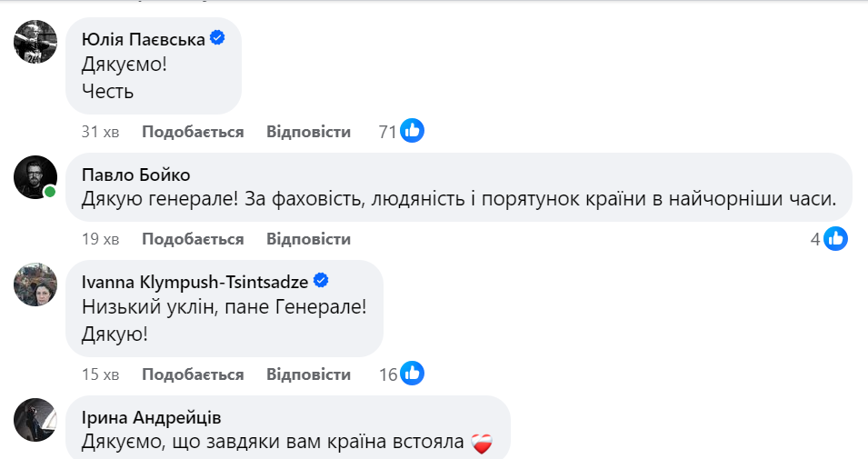868x459 pixels.
Task: Reply to Юлія Паєвська's comment via Відповісти
Action: (308, 132)
